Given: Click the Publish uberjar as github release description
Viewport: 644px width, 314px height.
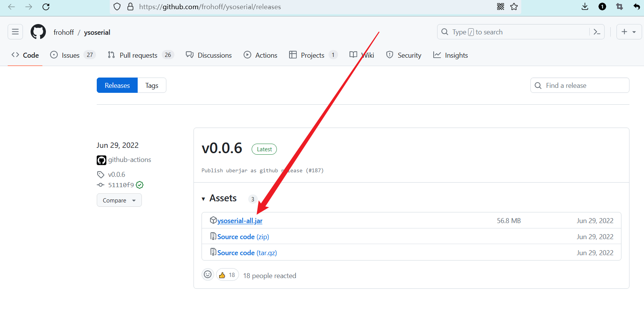Looking at the screenshot, I should (262, 170).
